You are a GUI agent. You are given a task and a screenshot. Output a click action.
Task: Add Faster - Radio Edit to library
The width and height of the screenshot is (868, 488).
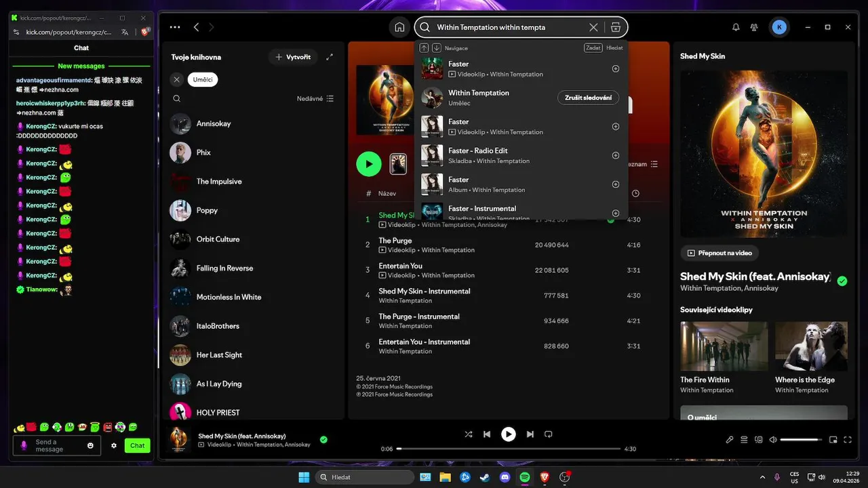point(616,155)
